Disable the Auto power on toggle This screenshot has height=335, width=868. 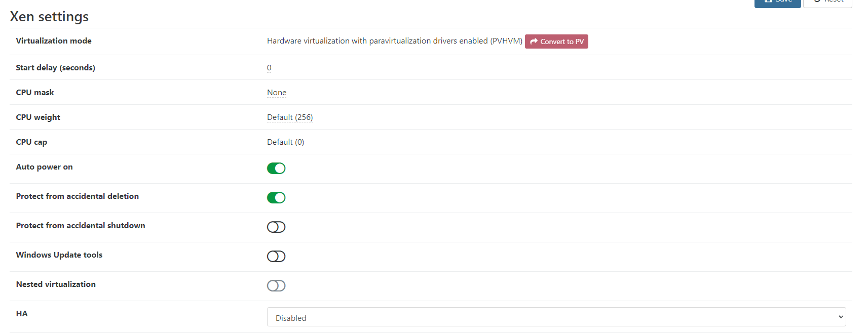276,168
